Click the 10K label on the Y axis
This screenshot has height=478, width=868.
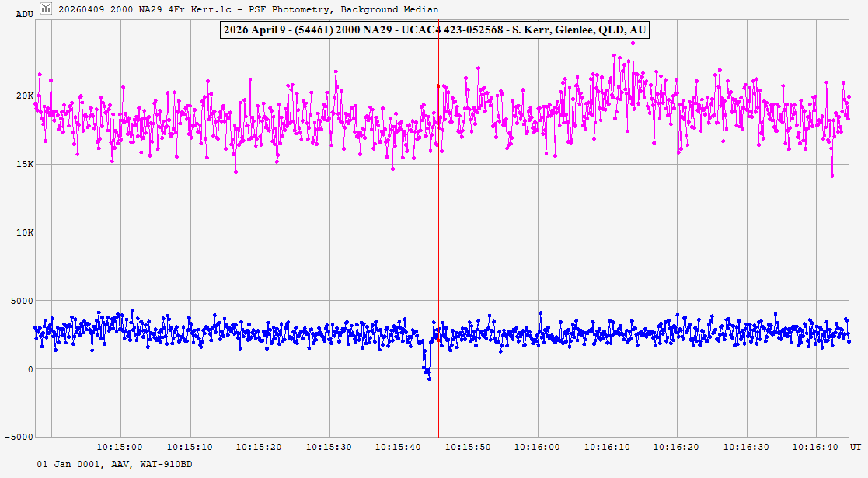click(x=26, y=232)
